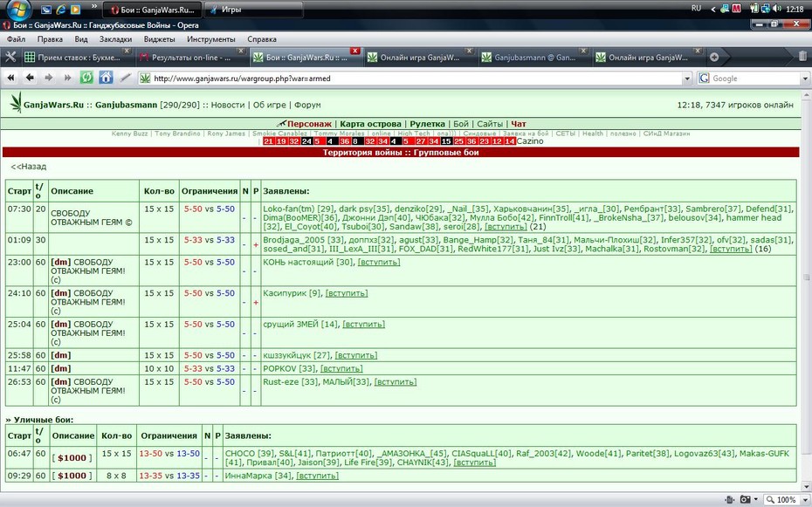
Task: Launch media player quick launch icon
Action: point(75,10)
